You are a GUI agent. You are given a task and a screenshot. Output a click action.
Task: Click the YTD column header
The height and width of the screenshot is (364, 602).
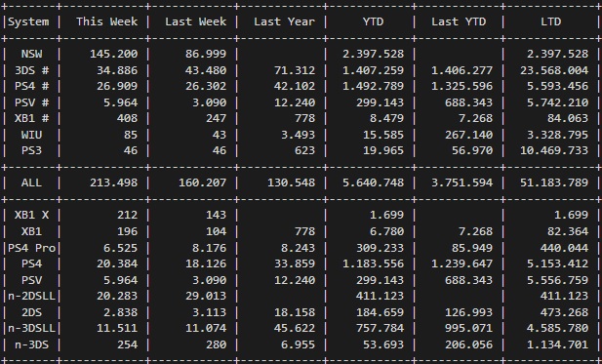(373, 21)
